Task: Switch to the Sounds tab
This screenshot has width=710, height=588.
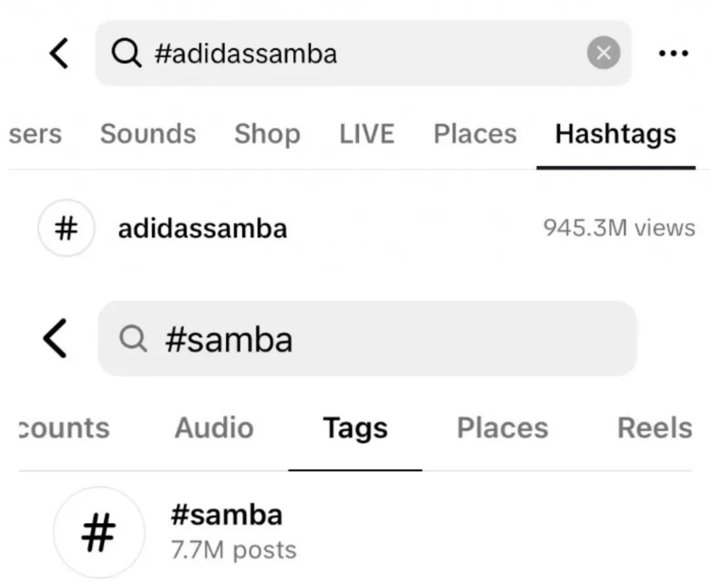Action: coord(148,134)
